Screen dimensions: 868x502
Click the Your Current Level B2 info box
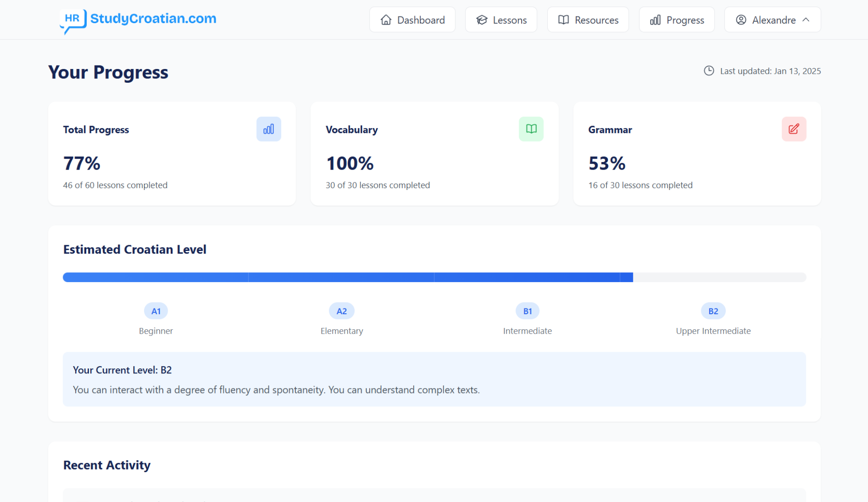(x=434, y=379)
